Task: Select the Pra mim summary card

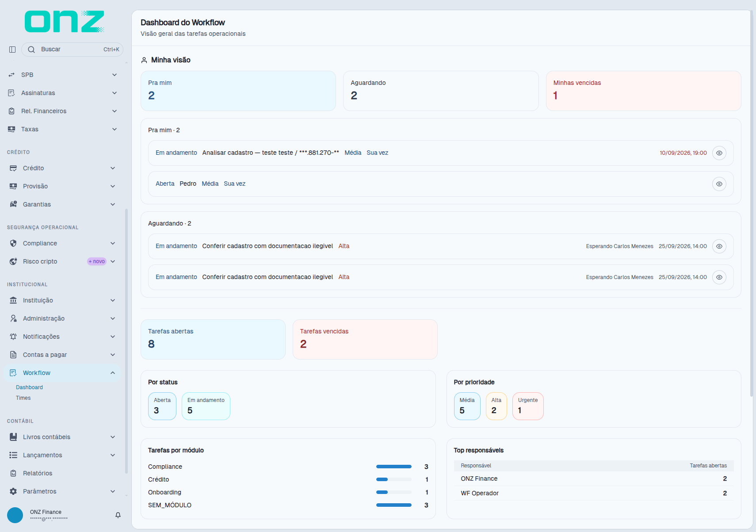Action: pyautogui.click(x=238, y=91)
